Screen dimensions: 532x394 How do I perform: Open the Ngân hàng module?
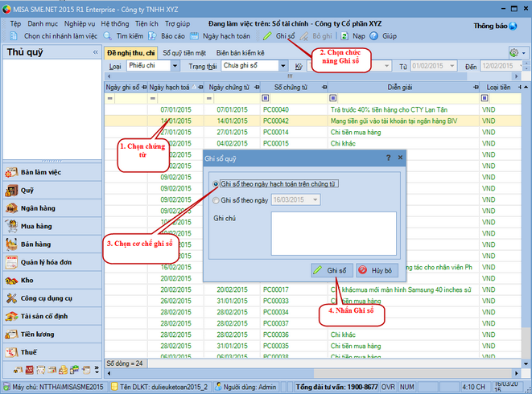pos(52,208)
